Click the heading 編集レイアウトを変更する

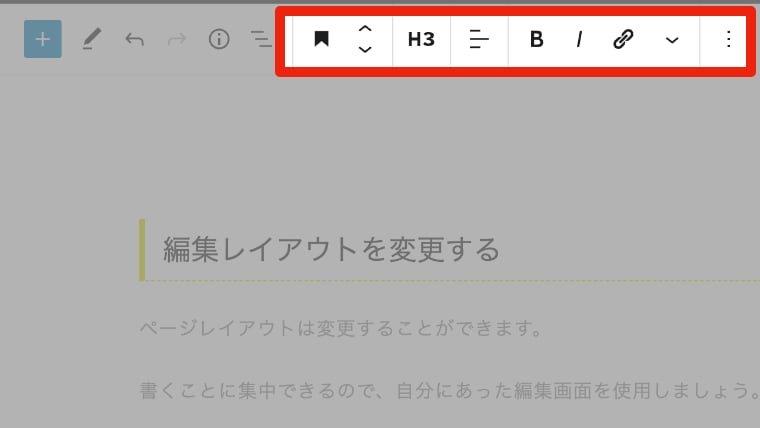[331, 250]
